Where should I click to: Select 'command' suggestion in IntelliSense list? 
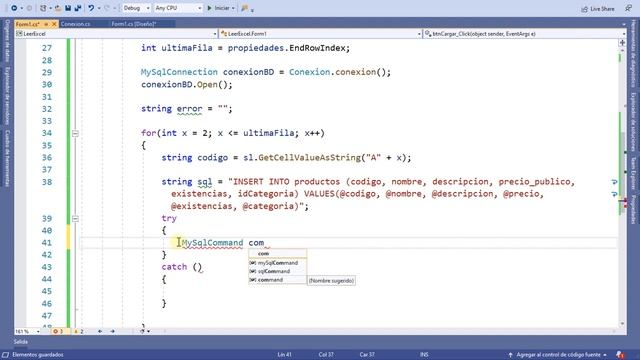click(x=278, y=280)
